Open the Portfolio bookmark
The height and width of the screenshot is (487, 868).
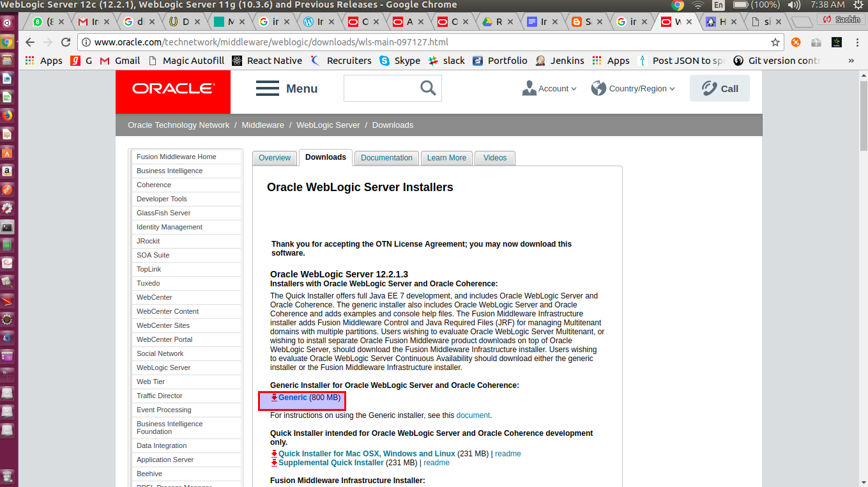500,61
